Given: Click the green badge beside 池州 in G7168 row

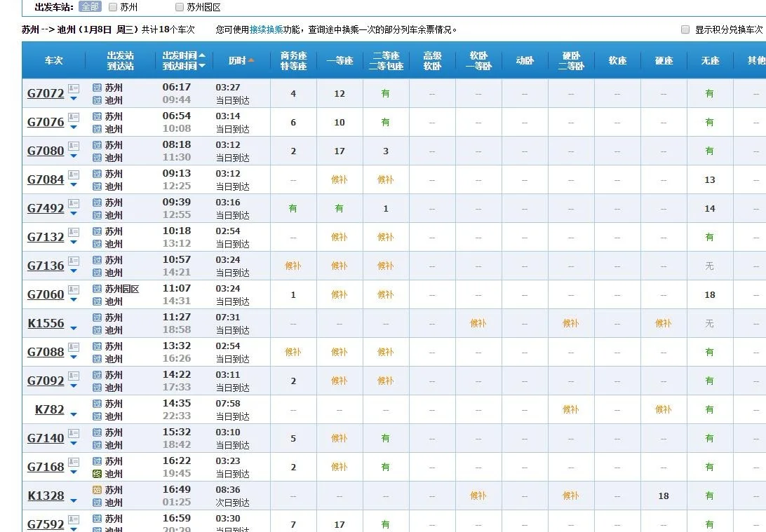Looking at the screenshot, I should coord(96,474).
